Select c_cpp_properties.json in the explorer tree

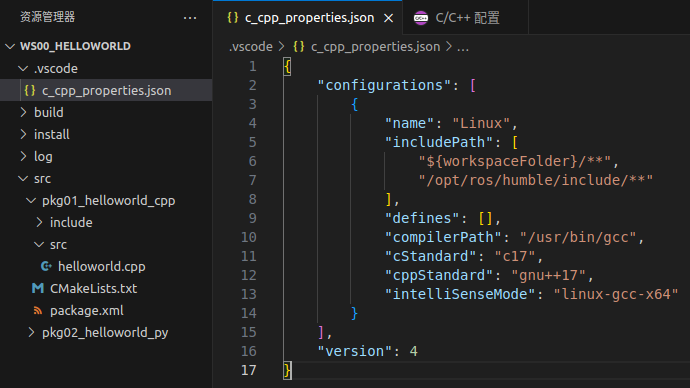click(x=106, y=90)
